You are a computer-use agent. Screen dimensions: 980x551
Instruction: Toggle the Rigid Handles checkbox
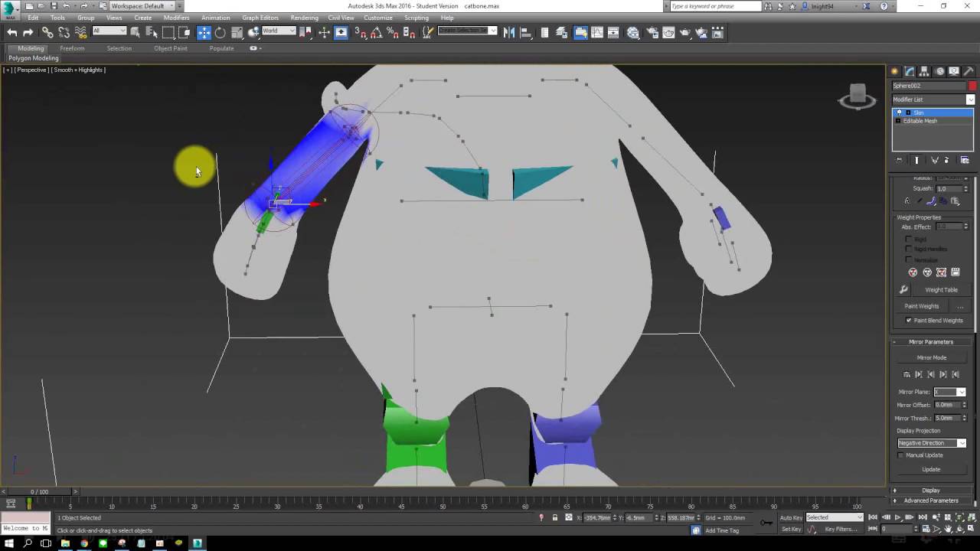coord(909,249)
